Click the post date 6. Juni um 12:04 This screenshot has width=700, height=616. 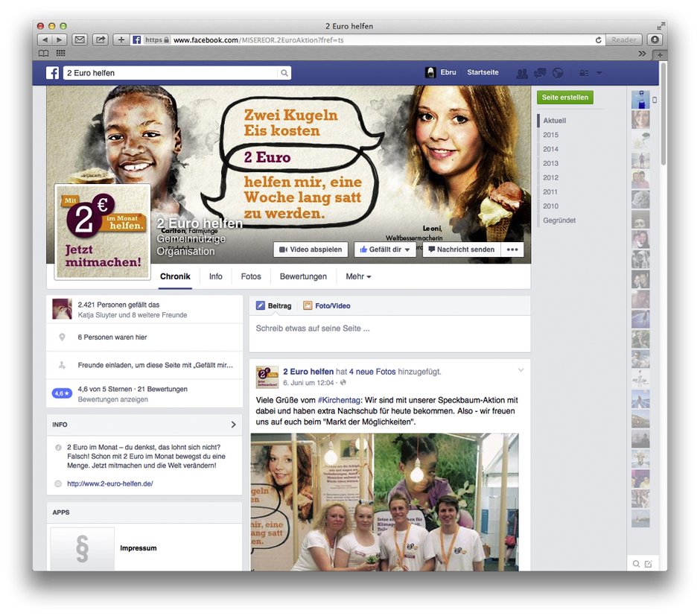point(308,383)
